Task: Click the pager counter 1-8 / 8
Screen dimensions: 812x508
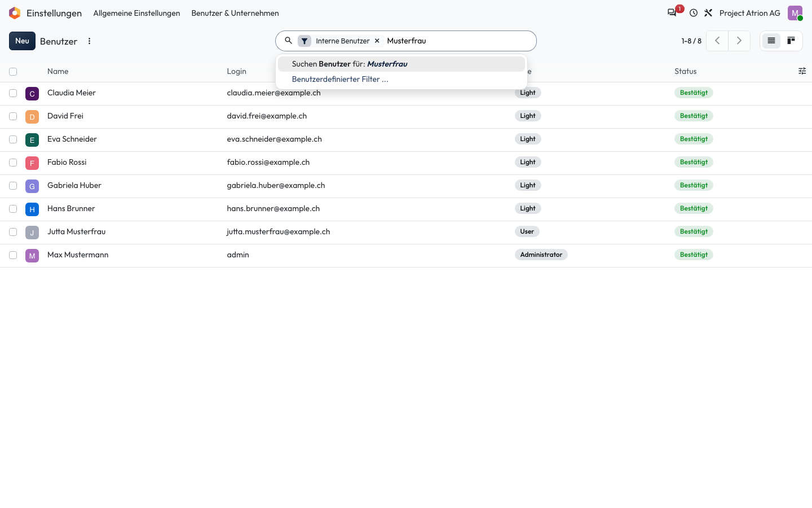Action: 691,41
